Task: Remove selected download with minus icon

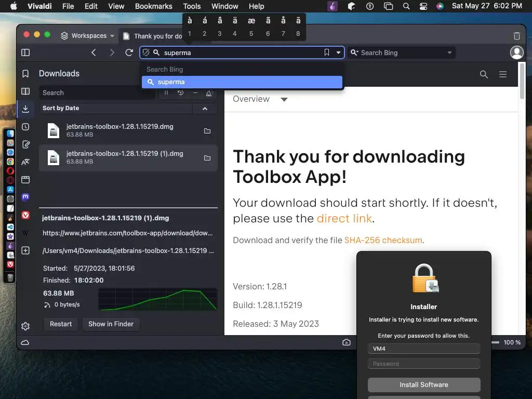Action: 195,92
